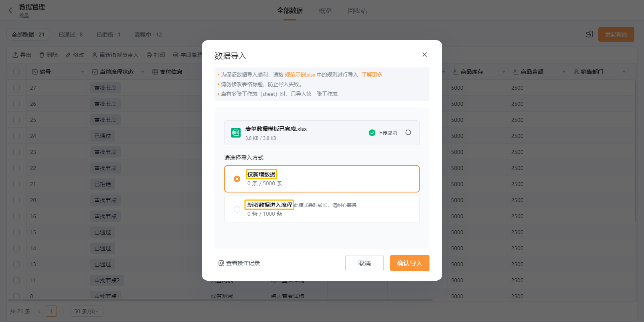Check the row 27 checkbox
The width and height of the screenshot is (644, 322).
(16, 88)
